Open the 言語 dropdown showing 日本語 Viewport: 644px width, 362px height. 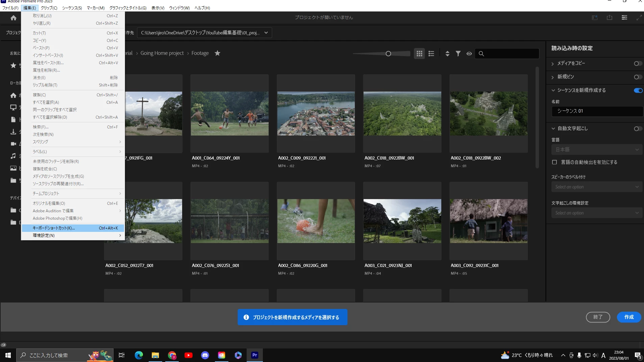pyautogui.click(x=597, y=149)
